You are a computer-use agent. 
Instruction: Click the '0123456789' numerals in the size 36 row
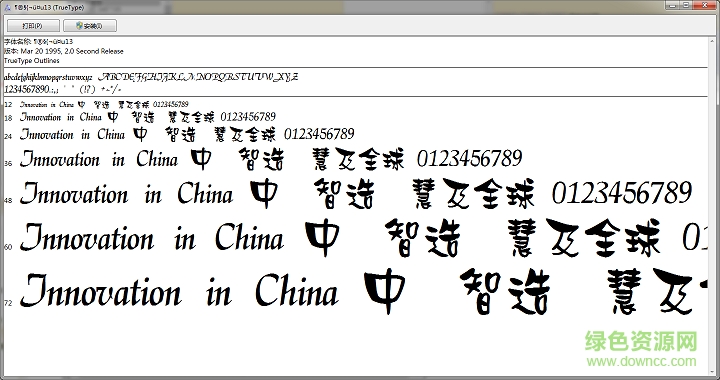tap(469, 159)
